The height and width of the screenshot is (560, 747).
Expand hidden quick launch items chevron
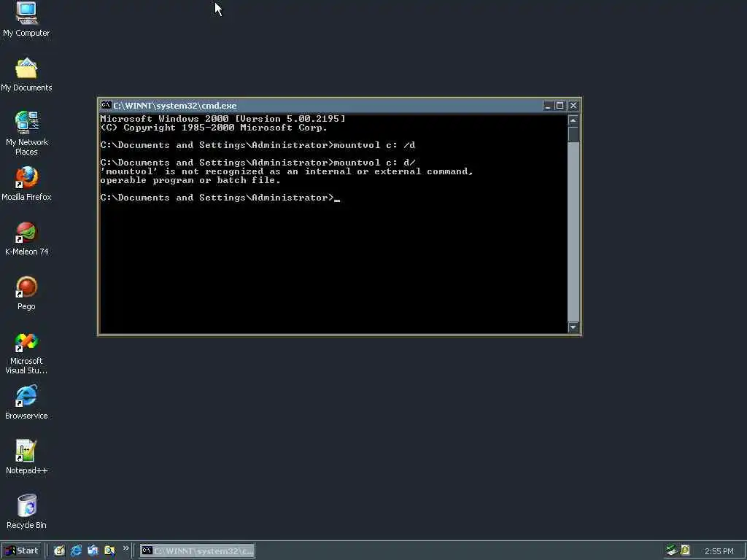point(125,548)
